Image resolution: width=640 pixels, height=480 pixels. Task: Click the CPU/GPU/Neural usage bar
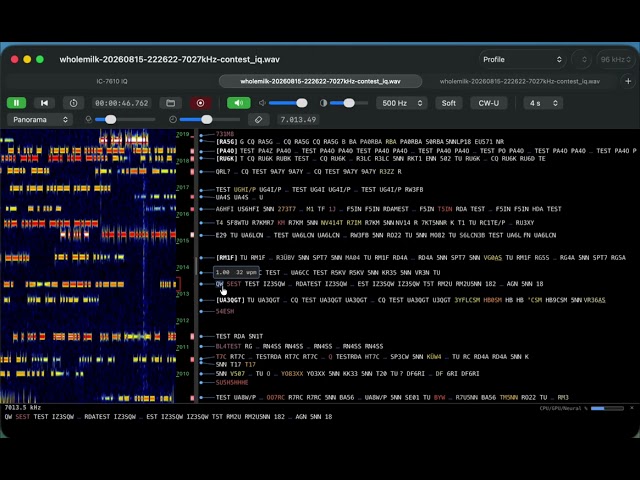pyautogui.click(x=607, y=408)
